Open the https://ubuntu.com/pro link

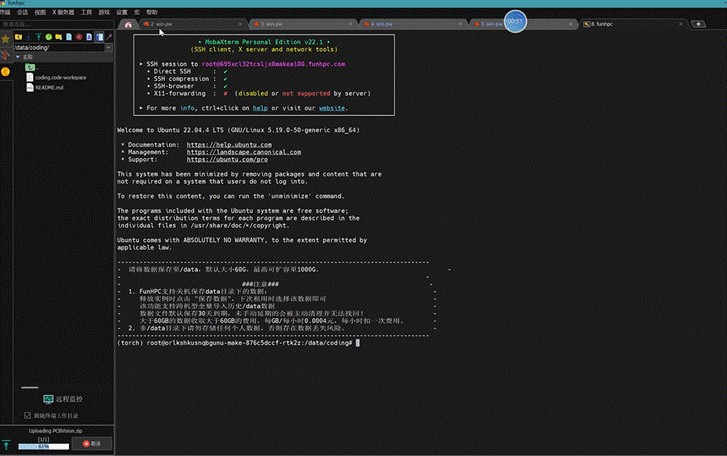(227, 159)
